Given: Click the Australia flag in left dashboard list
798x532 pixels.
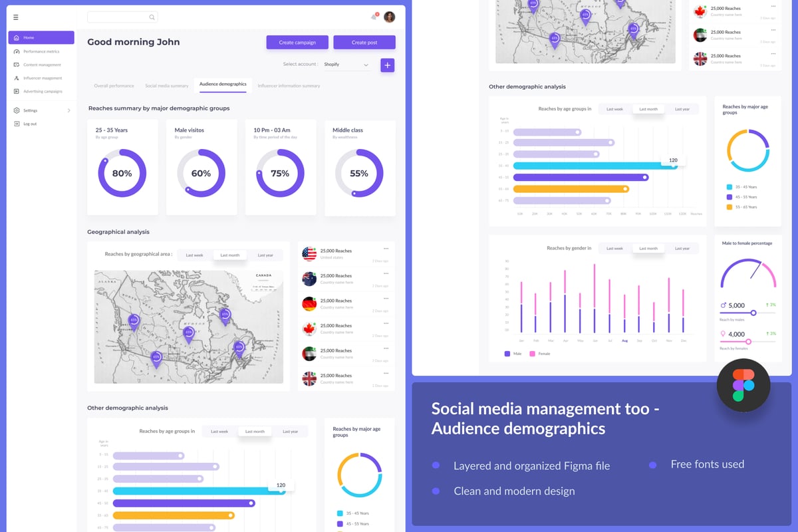Looking at the screenshot, I should tap(309, 279).
